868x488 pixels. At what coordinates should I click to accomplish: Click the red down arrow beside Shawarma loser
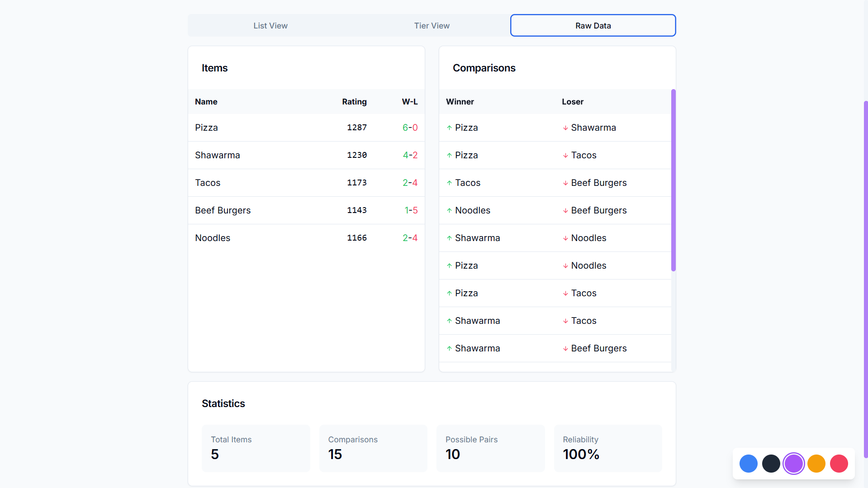(565, 128)
